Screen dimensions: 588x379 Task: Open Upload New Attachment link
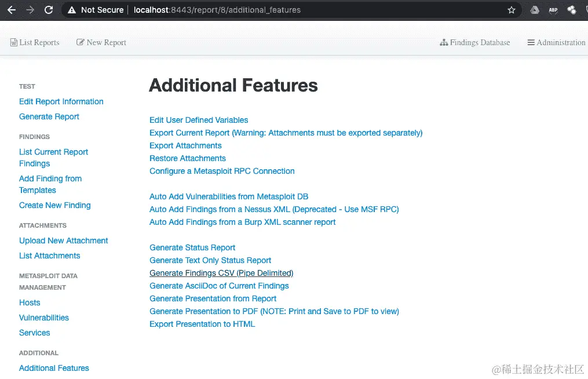[x=63, y=240]
